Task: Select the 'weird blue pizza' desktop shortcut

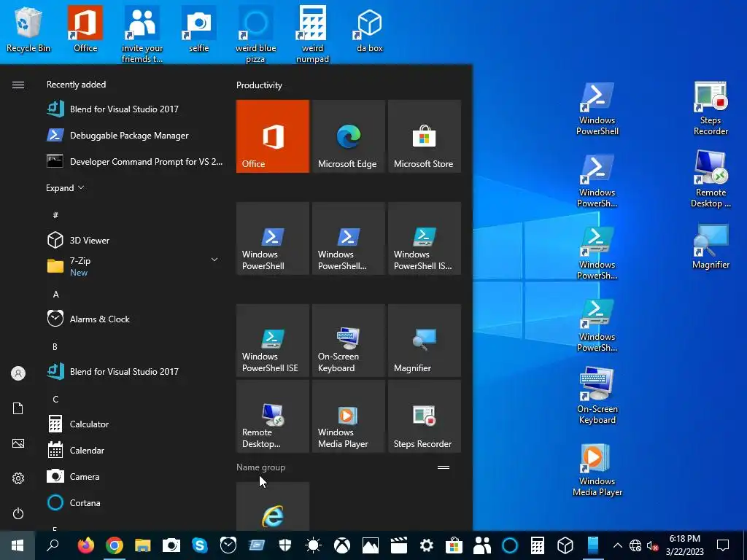Action: point(256,34)
